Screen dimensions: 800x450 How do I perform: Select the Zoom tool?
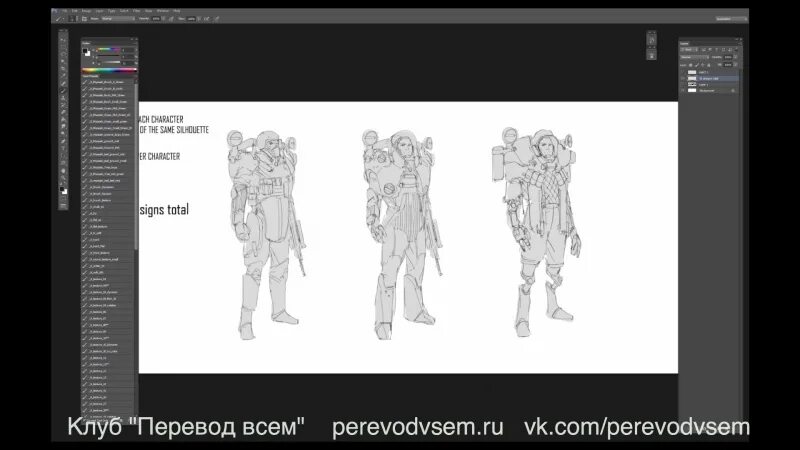click(x=63, y=178)
